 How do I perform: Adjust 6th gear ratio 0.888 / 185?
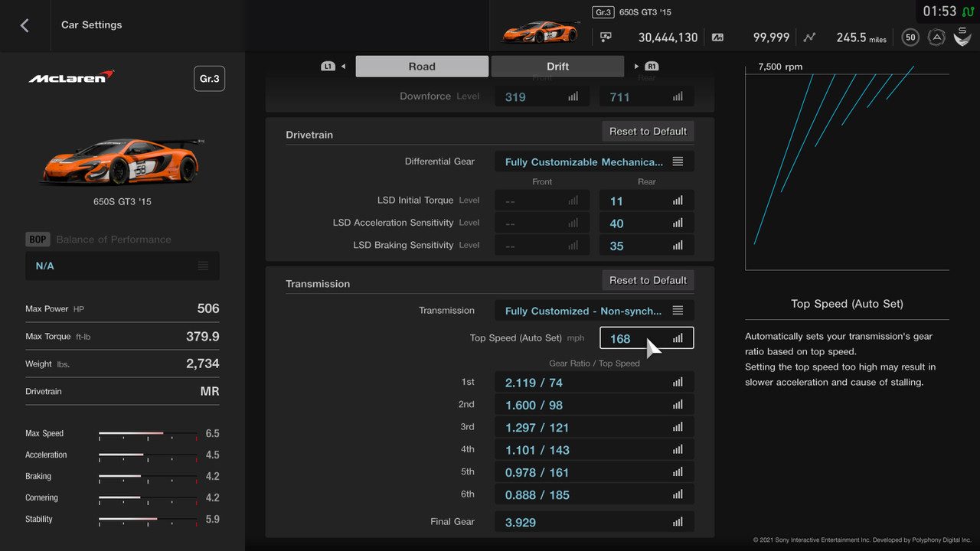coord(594,494)
